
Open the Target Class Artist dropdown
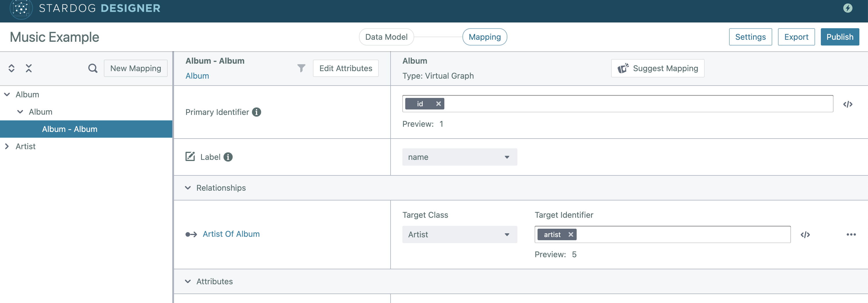pyautogui.click(x=459, y=234)
